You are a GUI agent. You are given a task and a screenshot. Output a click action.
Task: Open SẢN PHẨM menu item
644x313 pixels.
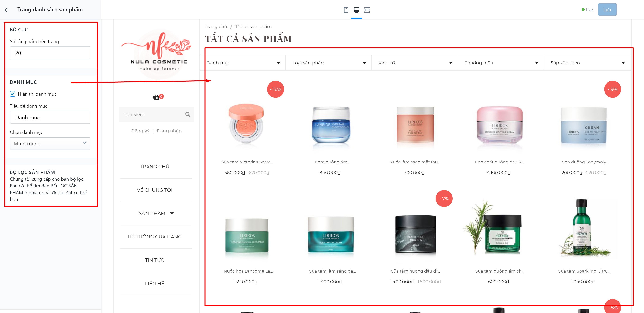point(152,214)
